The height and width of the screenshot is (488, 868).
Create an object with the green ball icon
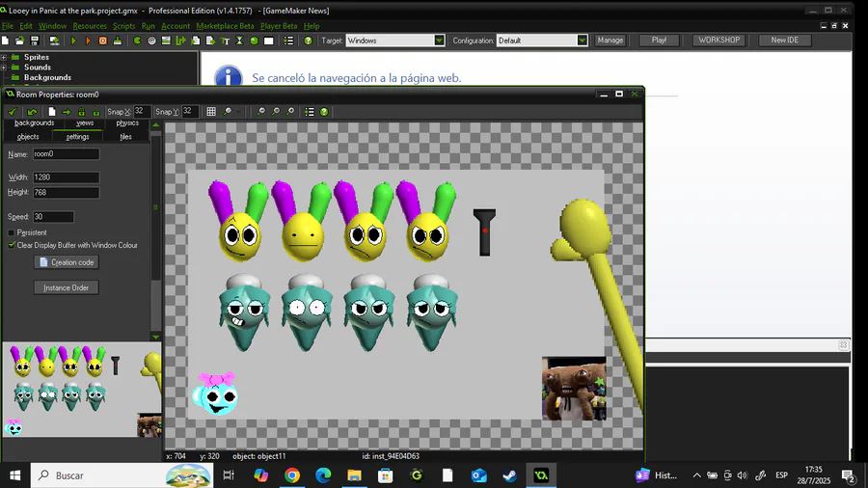(x=254, y=41)
